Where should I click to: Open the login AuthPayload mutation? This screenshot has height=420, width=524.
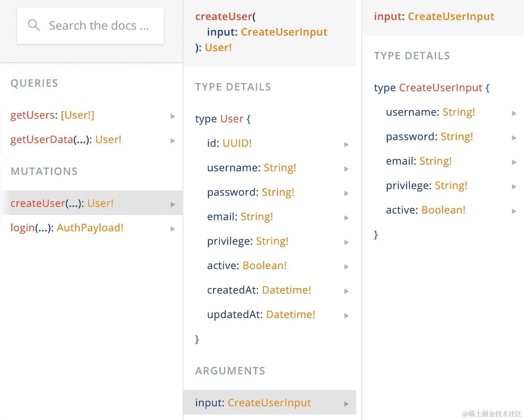click(x=67, y=228)
